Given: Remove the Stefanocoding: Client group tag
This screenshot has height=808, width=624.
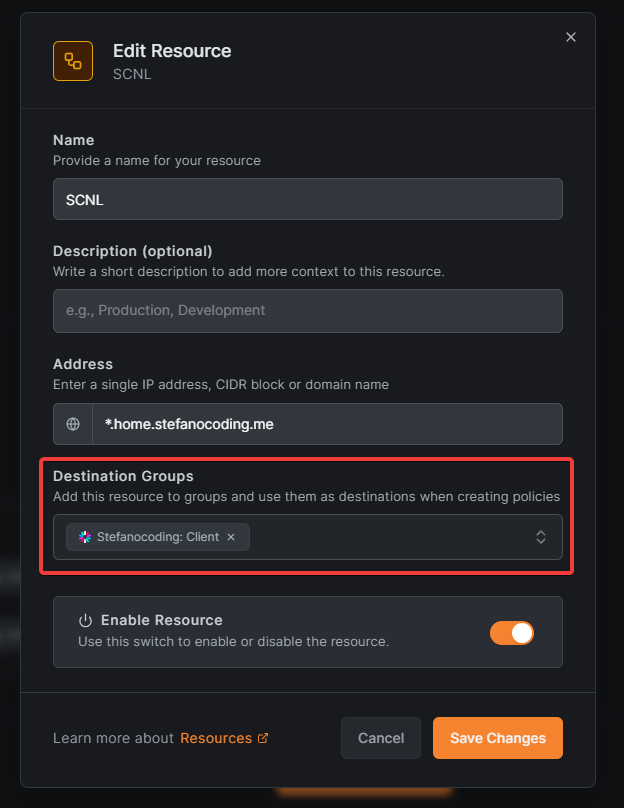Looking at the screenshot, I should [231, 537].
